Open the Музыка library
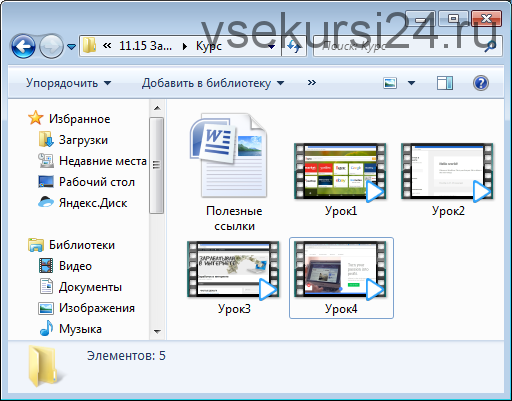The width and height of the screenshot is (512, 401). tap(70, 329)
